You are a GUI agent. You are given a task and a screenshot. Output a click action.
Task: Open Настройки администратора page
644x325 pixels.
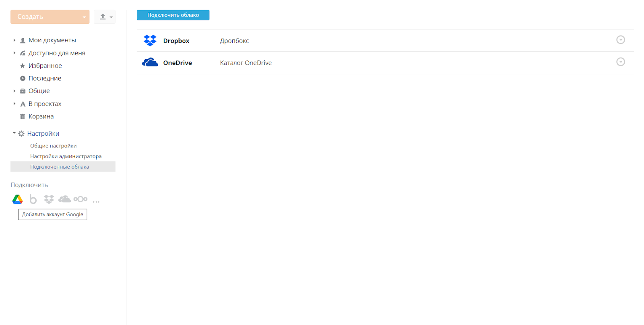coord(66,156)
